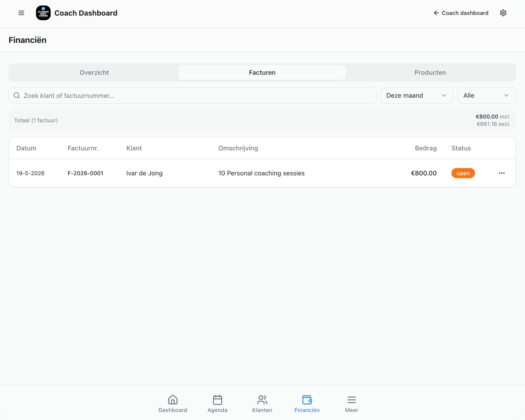Image resolution: width=525 pixels, height=420 pixels.
Task: Open the Alle status filter dropdown
Action: 486,95
